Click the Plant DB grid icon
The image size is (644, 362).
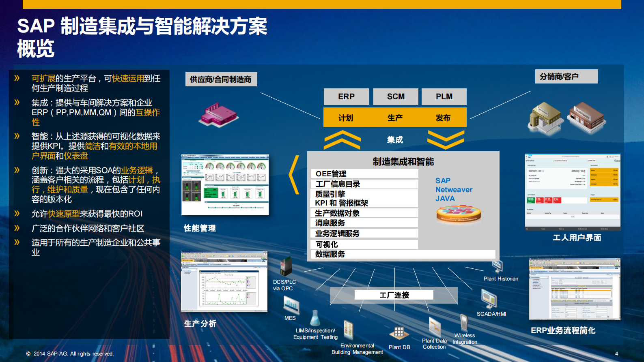[399, 332]
